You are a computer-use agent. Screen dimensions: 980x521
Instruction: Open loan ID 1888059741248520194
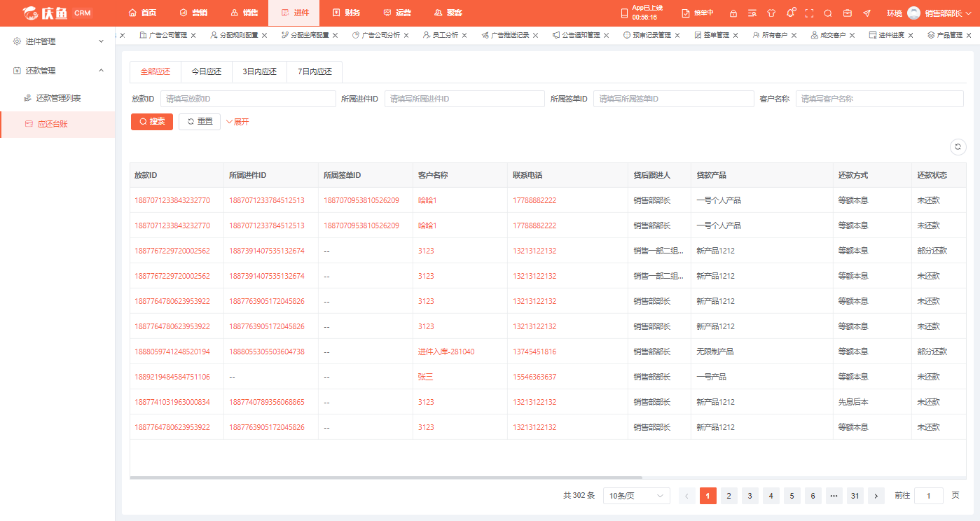coord(172,352)
